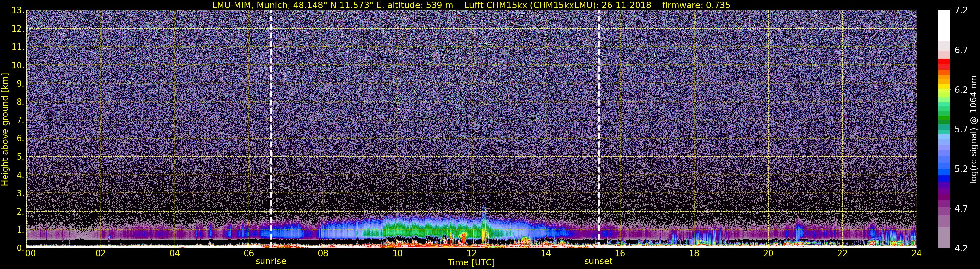Click the plot title showing LMU-MIM, Munich

click(x=471, y=5)
